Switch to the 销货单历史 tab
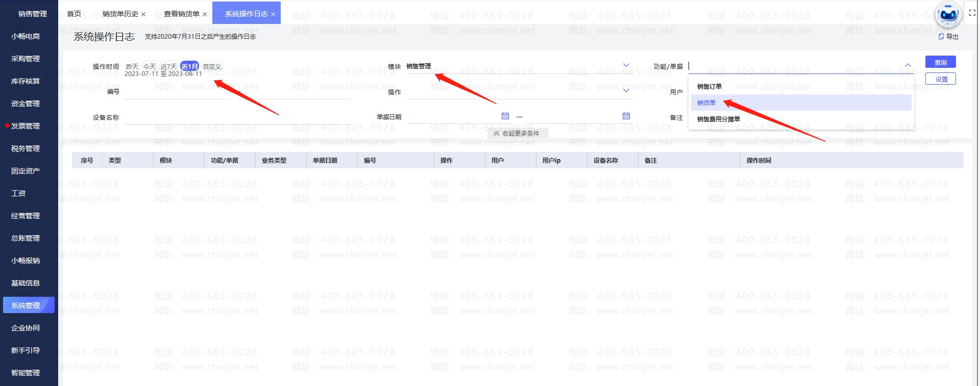This screenshot has height=386, width=980. click(x=120, y=14)
